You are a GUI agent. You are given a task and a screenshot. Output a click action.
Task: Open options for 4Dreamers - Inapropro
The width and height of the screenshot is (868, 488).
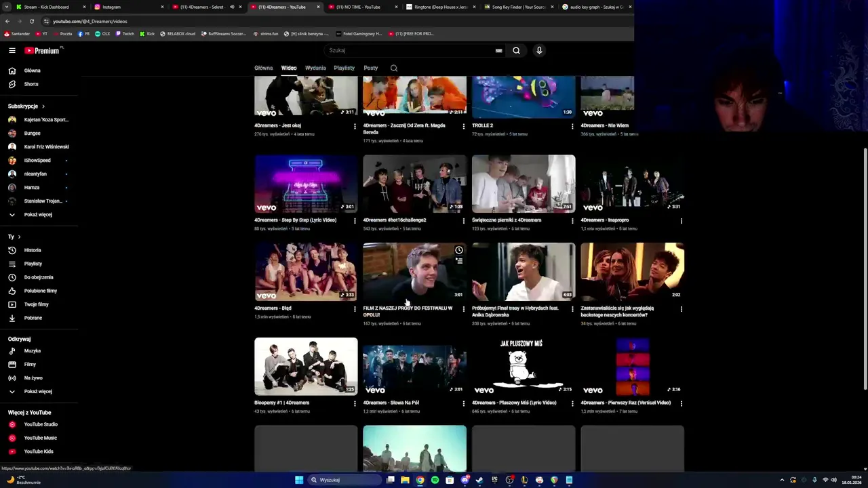[681, 221]
